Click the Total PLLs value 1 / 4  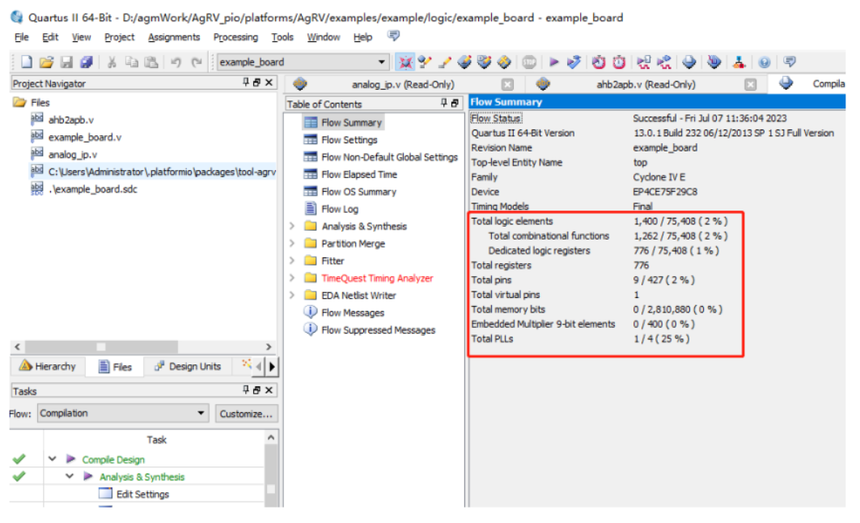(661, 339)
